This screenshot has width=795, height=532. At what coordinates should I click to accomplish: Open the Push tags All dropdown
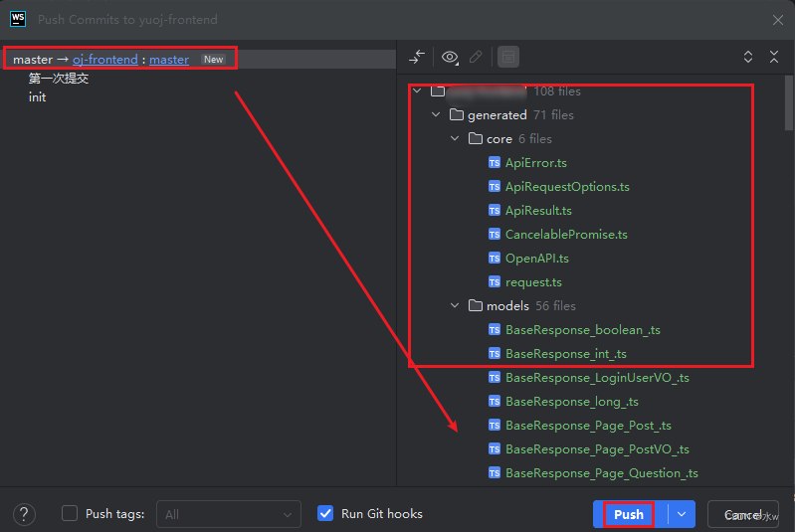229,514
